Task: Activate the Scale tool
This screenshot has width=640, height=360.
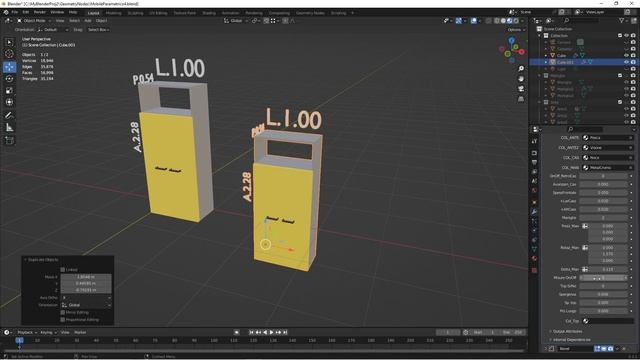Action: [9, 90]
